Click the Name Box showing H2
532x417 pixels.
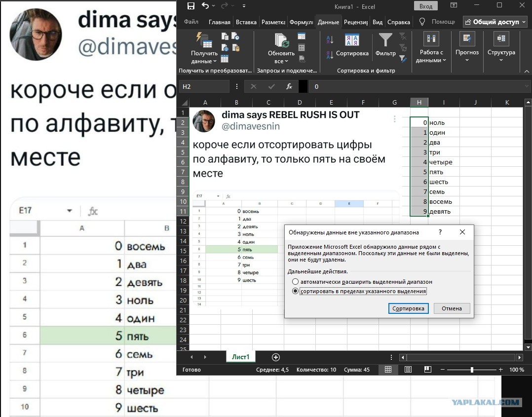coord(204,86)
